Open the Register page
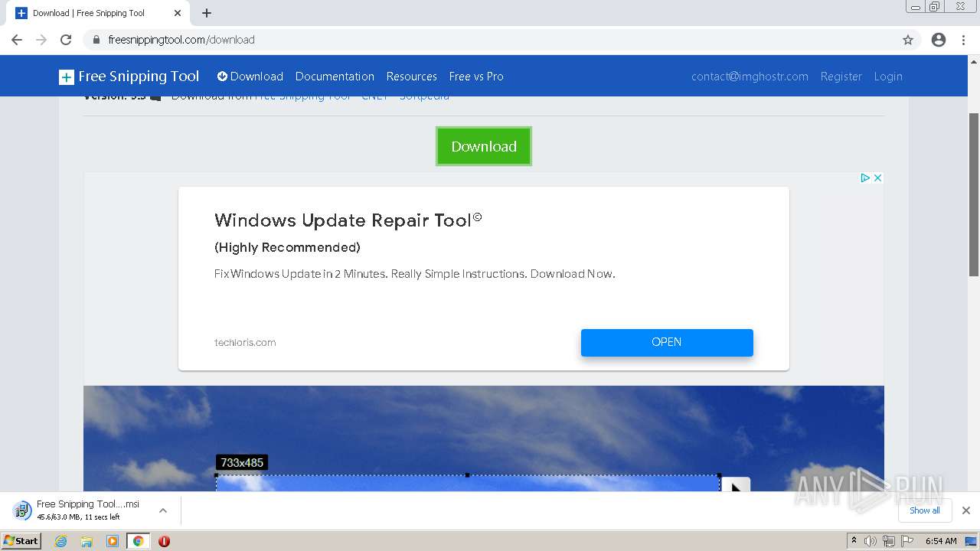Screen dimensions: 980x551 pos(841,77)
